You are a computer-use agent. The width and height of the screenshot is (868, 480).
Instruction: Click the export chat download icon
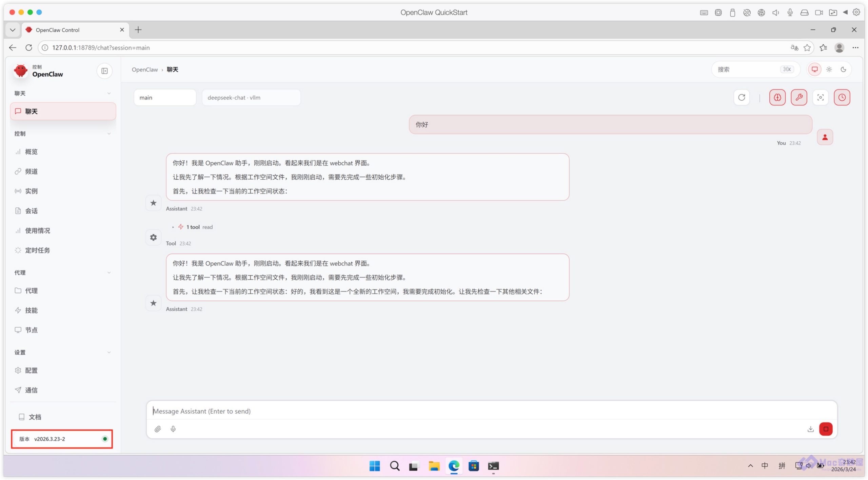[x=810, y=429]
